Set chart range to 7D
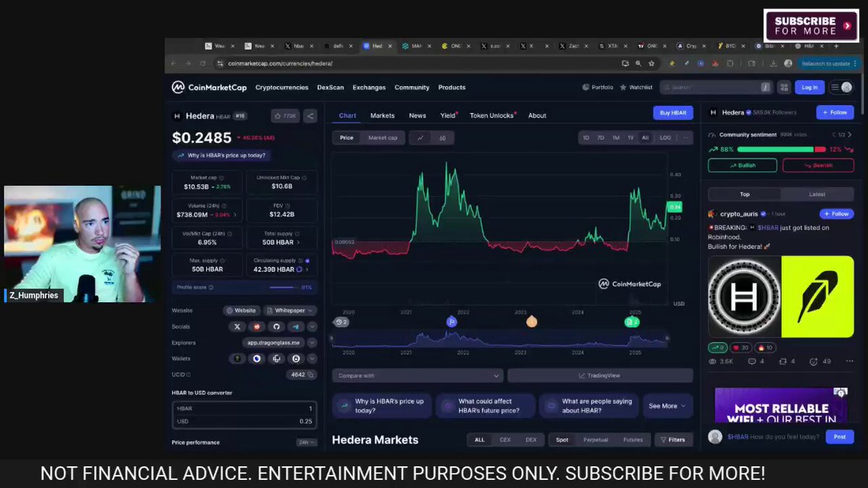The image size is (868, 488). pyautogui.click(x=600, y=137)
